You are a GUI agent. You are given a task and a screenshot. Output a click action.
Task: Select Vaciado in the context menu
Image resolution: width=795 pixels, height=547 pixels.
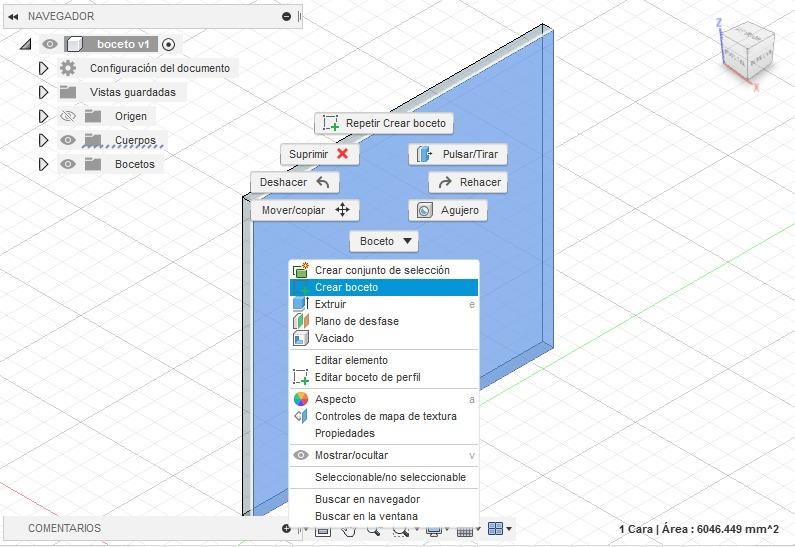[x=384, y=338]
